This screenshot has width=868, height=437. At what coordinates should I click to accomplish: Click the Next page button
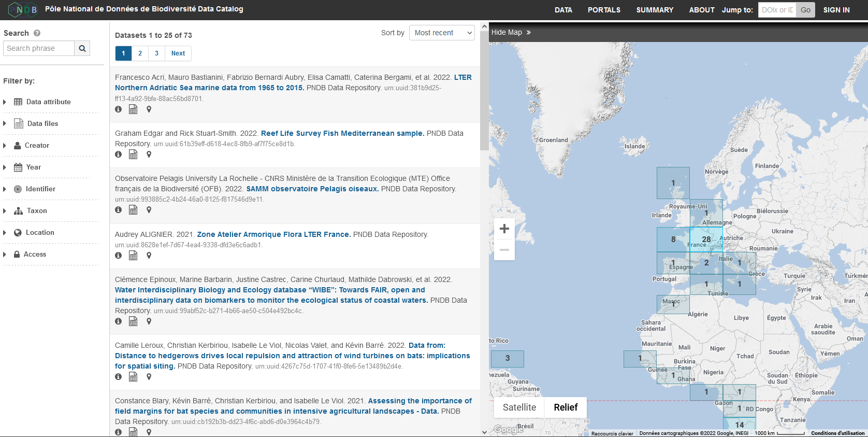coord(178,53)
